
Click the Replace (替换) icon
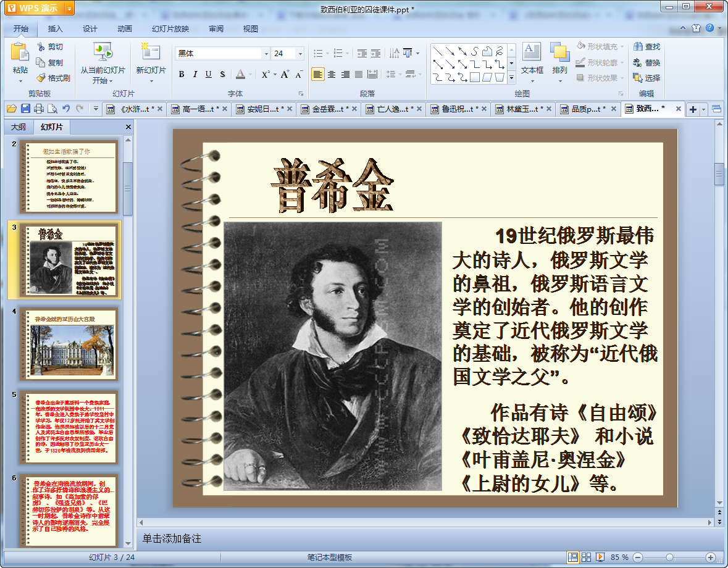click(638, 62)
